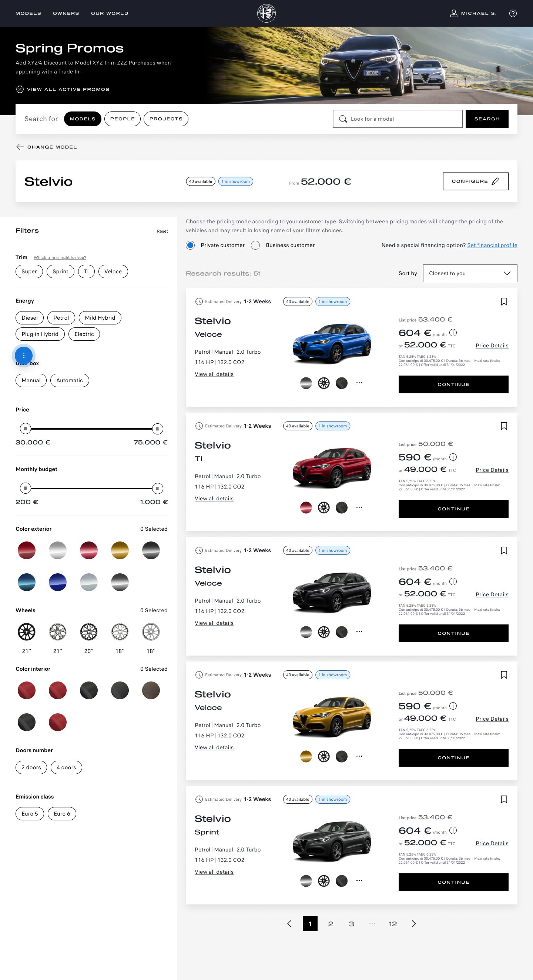Toggle the Super trim filter

(29, 271)
